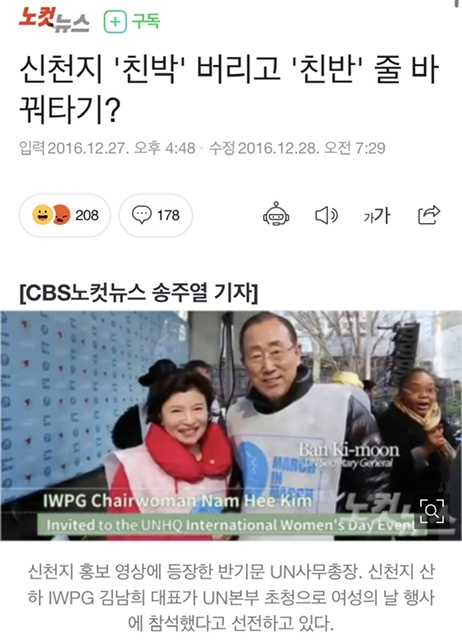The width and height of the screenshot is (462, 640).
Task: Subscribe using the green 구독 label
Action: pos(146,21)
